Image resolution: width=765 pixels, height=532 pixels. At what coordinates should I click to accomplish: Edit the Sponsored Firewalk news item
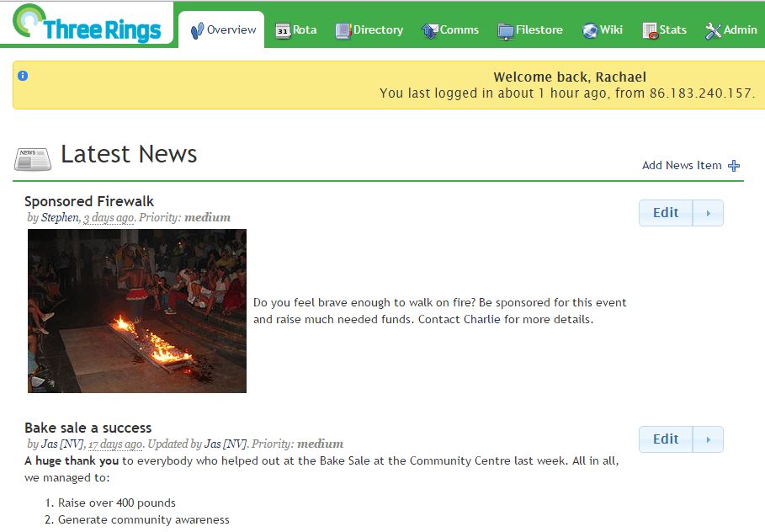[x=666, y=213]
